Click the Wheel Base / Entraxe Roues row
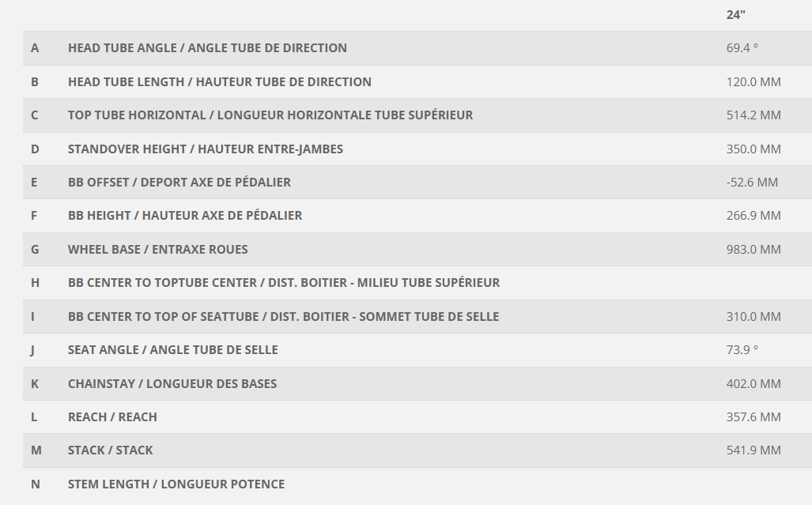 (x=417, y=250)
